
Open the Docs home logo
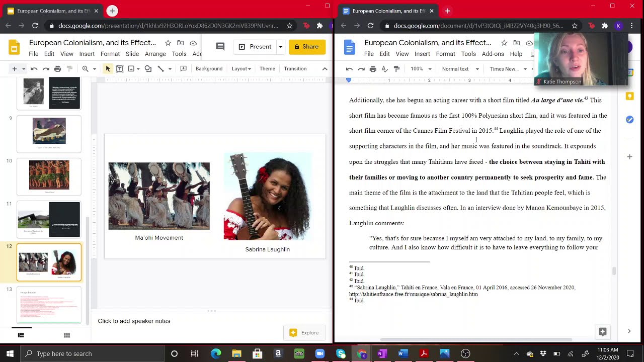tap(349, 48)
